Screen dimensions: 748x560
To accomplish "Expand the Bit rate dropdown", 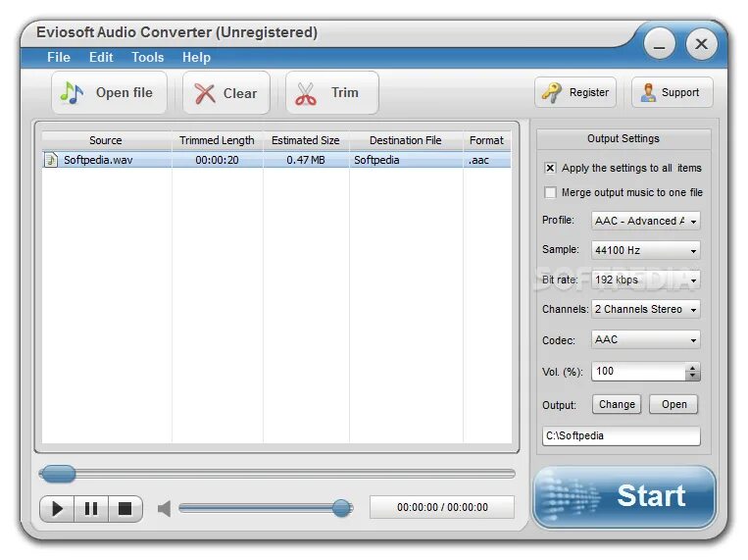I will (x=646, y=280).
